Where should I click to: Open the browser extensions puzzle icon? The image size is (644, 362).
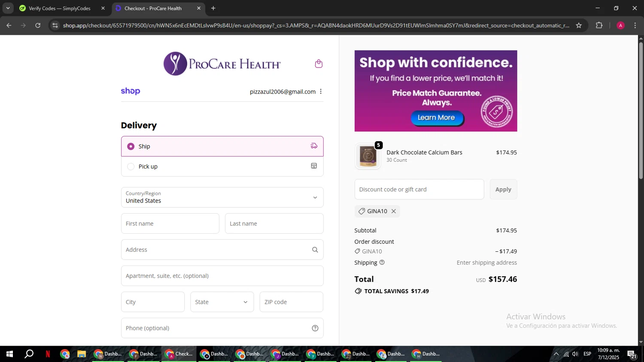point(599,25)
